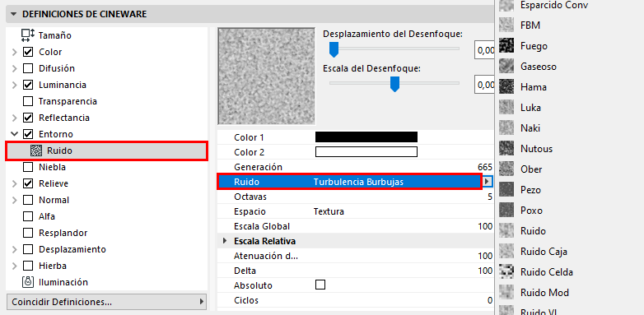644x315 pixels.
Task: Expand the Relieve tree node
Action: [x=14, y=183]
